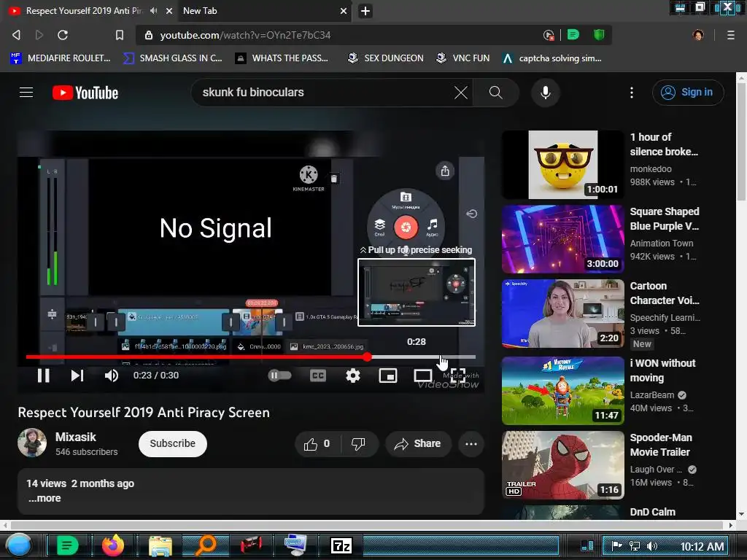The width and height of the screenshot is (747, 560).
Task: Open the browser profile avatar
Action: [x=698, y=35]
